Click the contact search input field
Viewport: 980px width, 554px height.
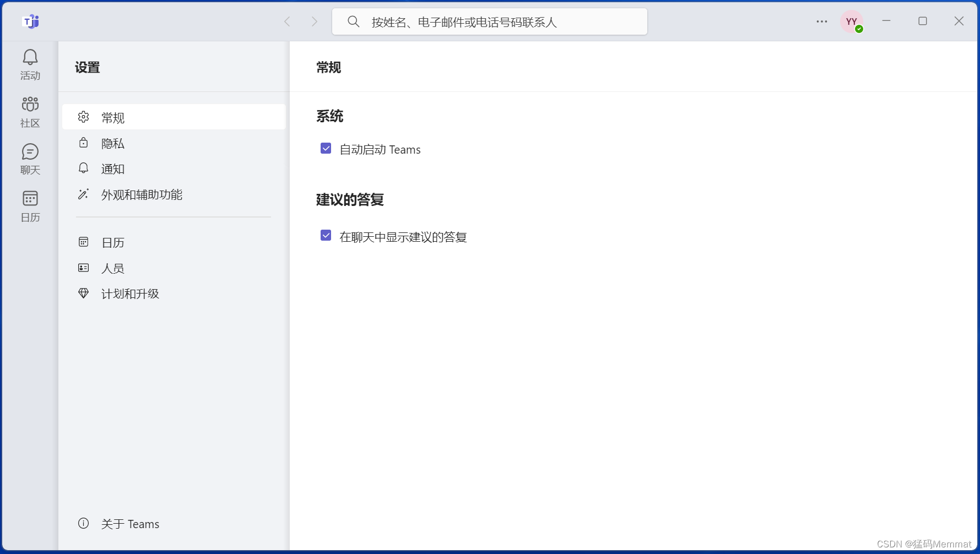coord(490,21)
